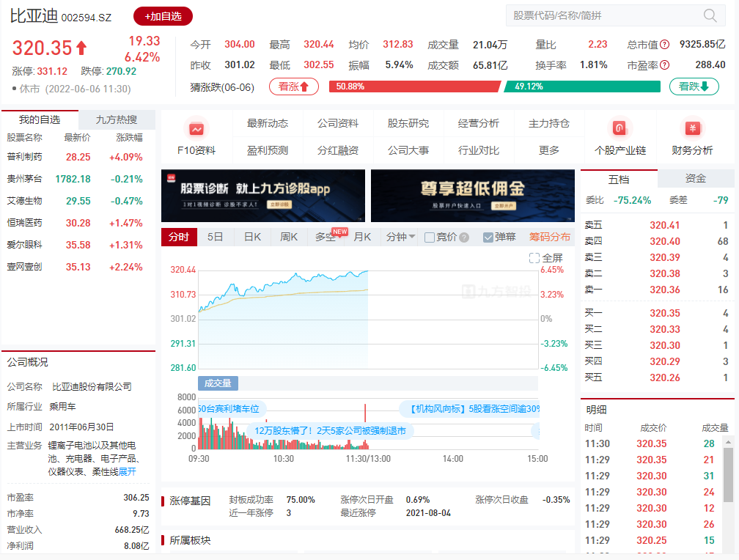Viewport: 739px width, 560px height.
Task: Open the 12万股东懵了 news bubble
Action: coord(330,431)
